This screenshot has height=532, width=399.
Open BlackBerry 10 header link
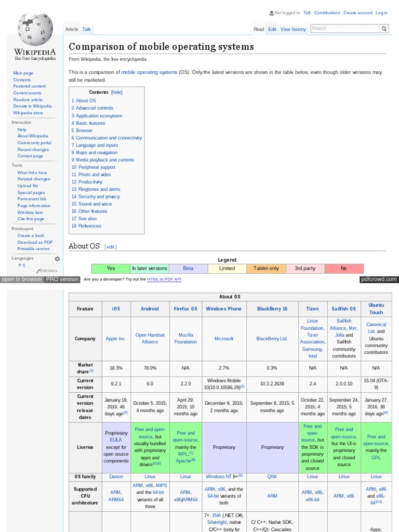point(272,309)
